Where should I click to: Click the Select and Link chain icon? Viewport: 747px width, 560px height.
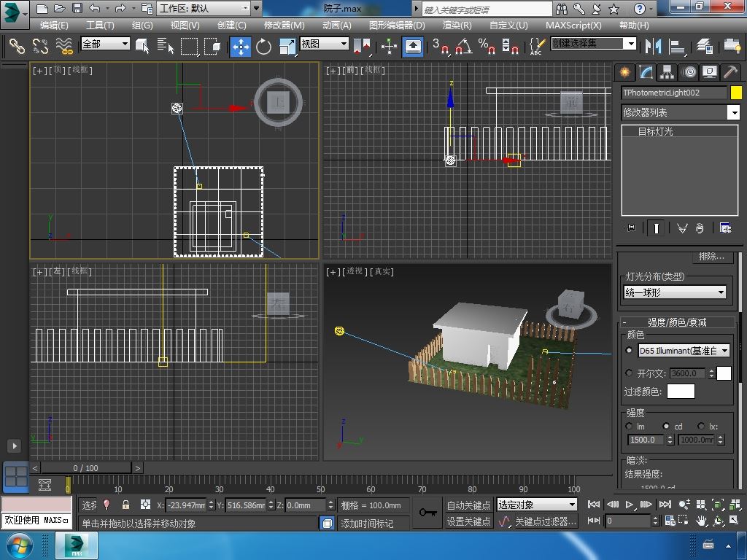click(x=16, y=47)
